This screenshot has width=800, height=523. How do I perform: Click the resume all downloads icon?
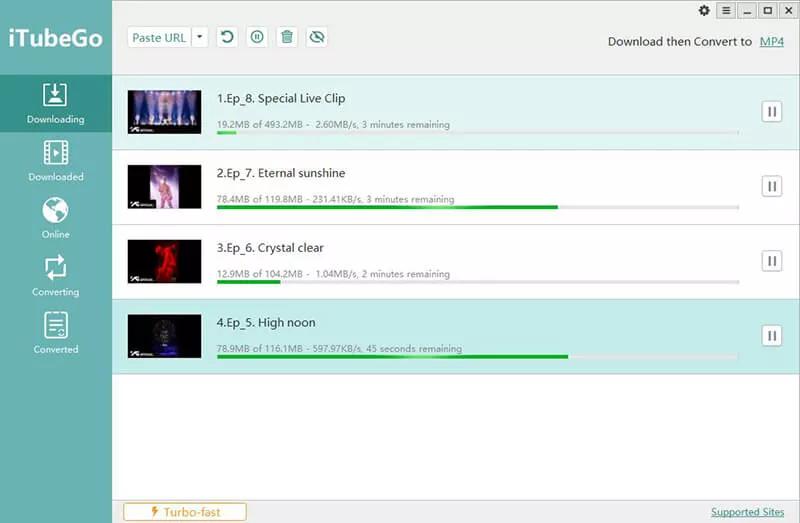point(227,37)
